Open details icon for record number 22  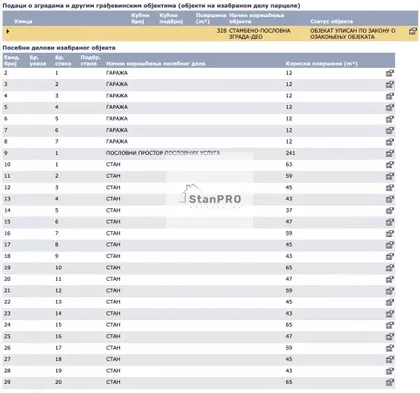390,302
